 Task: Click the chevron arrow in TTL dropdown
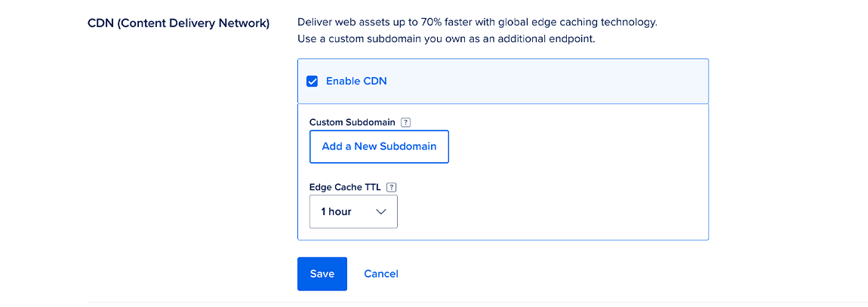381,212
